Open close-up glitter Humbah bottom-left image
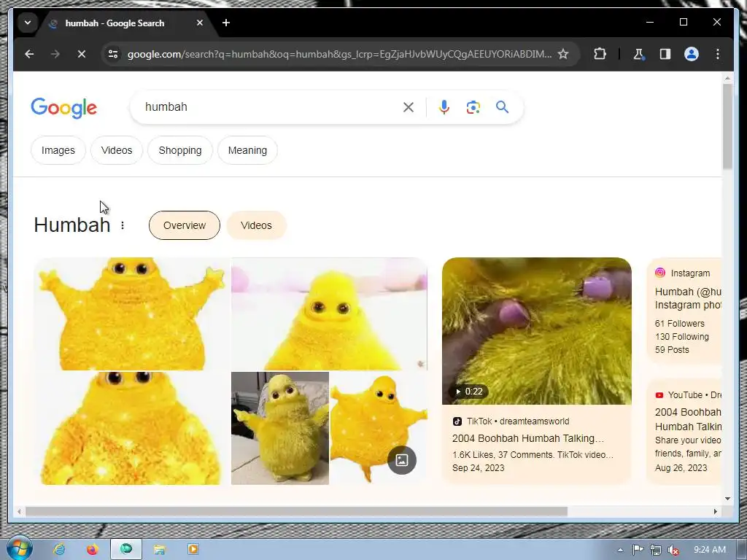Viewport: 747px width, 560px height. 132,429
